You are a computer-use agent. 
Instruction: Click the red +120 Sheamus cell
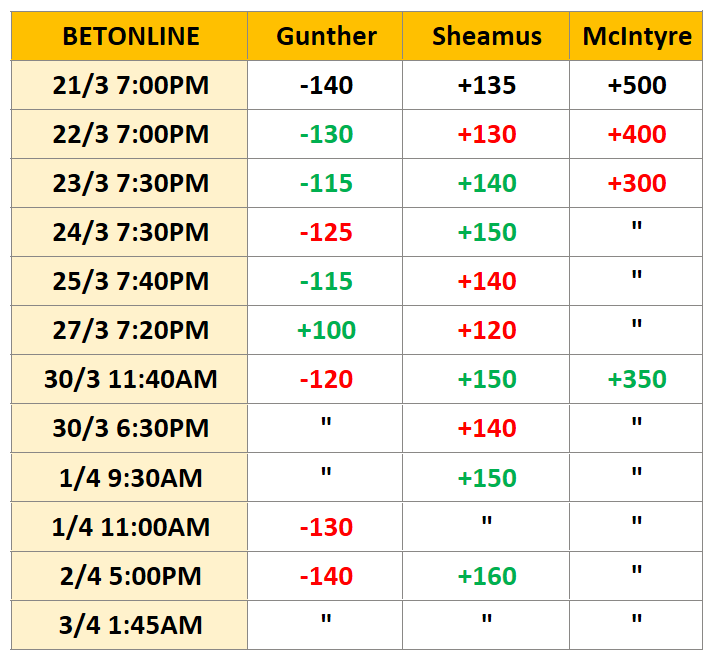(x=486, y=330)
